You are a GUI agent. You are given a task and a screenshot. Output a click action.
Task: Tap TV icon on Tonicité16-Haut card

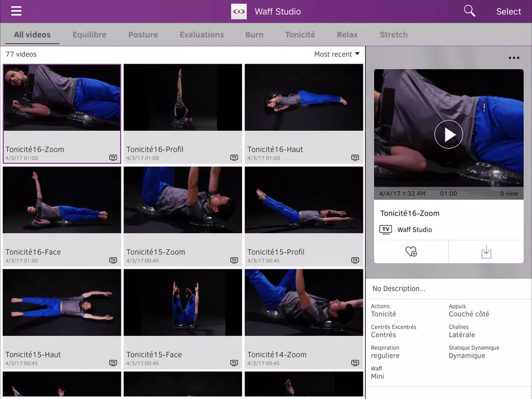(x=355, y=157)
